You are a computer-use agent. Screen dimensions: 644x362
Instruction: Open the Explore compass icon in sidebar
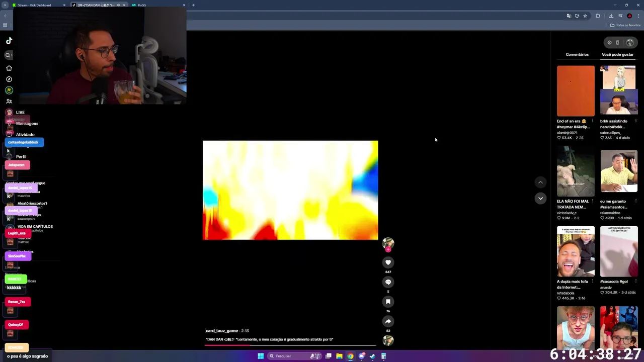[9, 79]
